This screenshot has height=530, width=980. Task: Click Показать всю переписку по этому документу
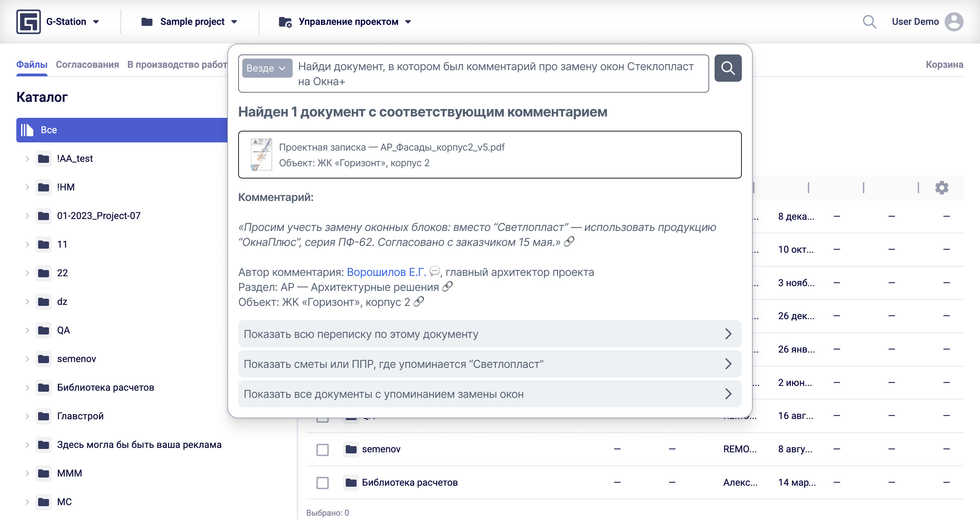click(x=489, y=334)
